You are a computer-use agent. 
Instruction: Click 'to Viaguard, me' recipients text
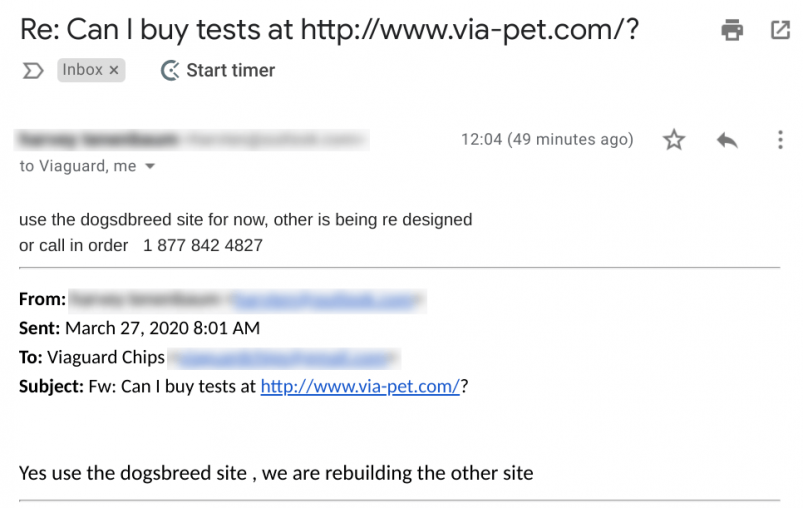(x=78, y=166)
